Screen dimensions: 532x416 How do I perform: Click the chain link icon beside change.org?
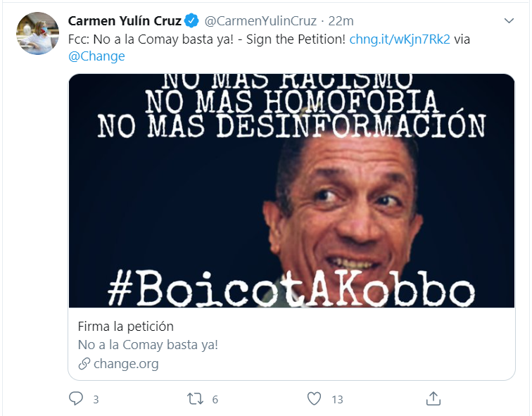[84, 364]
